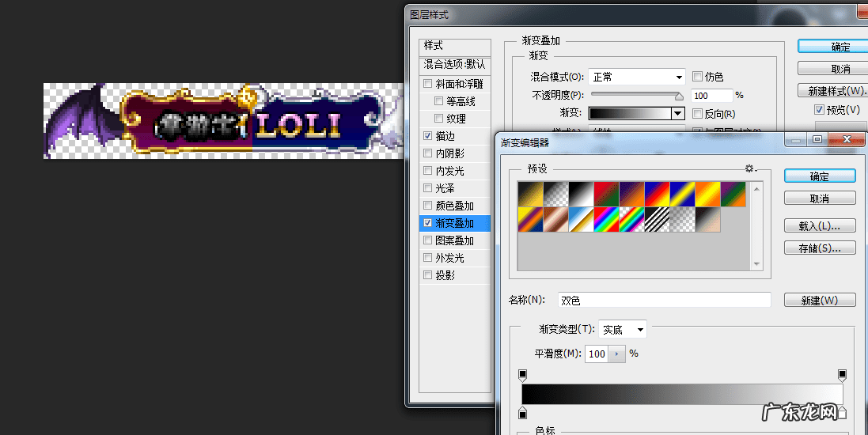
Task: Toggle the 纹理 checkbox
Action: coord(438,118)
